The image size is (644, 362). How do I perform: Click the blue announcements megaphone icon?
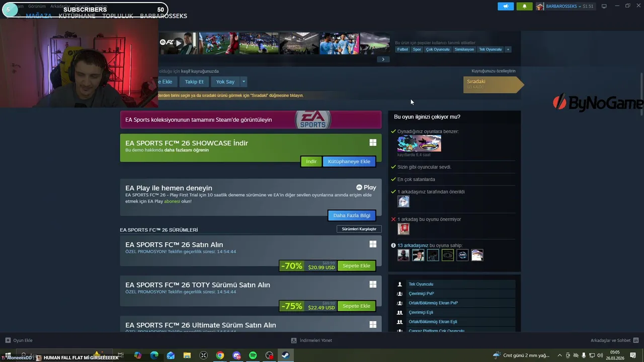coord(506,7)
